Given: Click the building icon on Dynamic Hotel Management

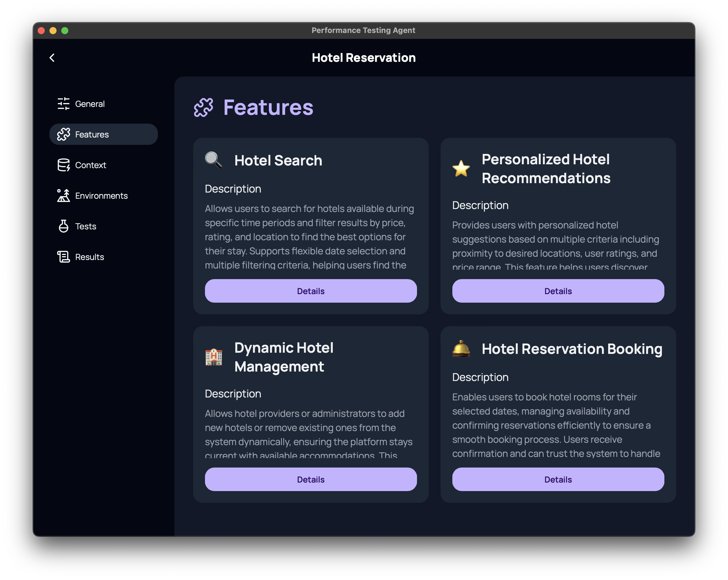Looking at the screenshot, I should point(214,357).
